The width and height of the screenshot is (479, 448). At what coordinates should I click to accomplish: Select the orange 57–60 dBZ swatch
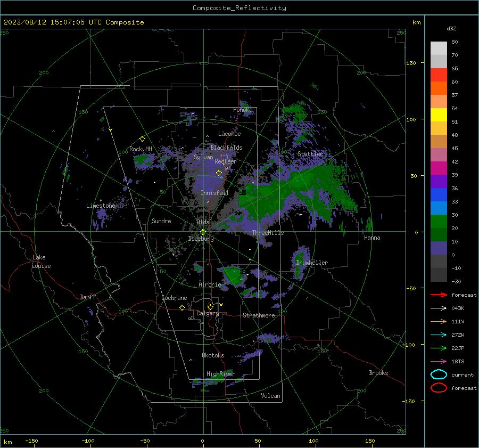tap(439, 88)
